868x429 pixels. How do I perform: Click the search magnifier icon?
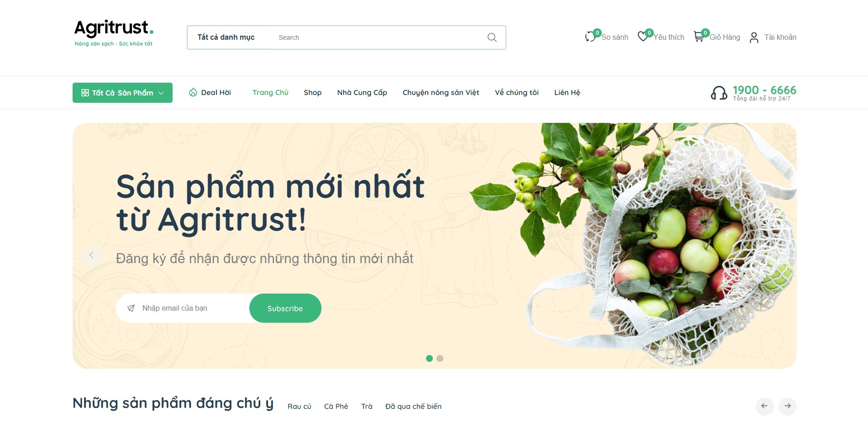(x=492, y=37)
